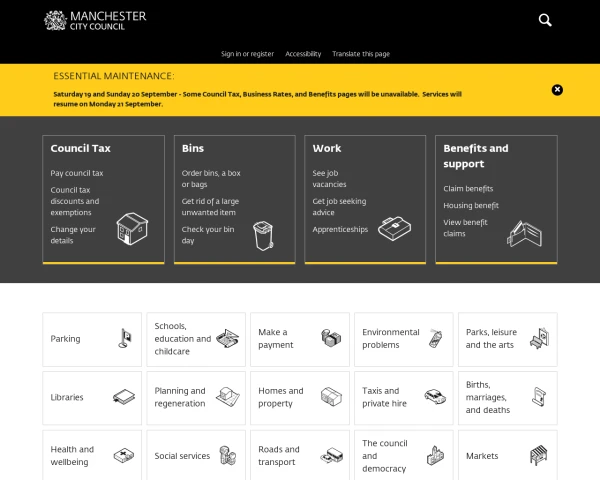Viewport: 600px width, 480px height.
Task: Click the house icon in Council Tax
Action: pyautogui.click(x=132, y=229)
